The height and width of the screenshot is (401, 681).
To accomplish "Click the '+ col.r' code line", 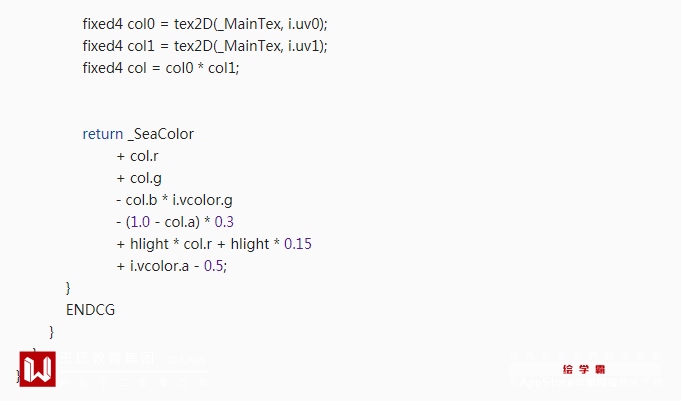I will (x=137, y=156).
